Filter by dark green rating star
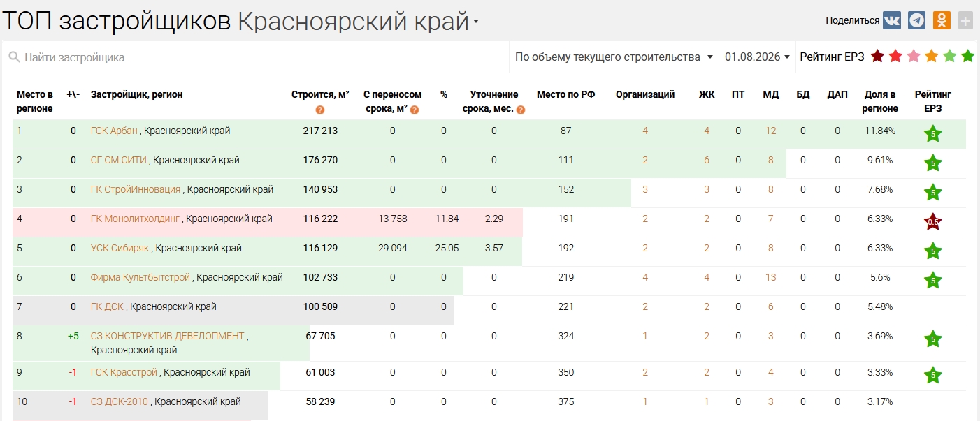 pos(968,57)
